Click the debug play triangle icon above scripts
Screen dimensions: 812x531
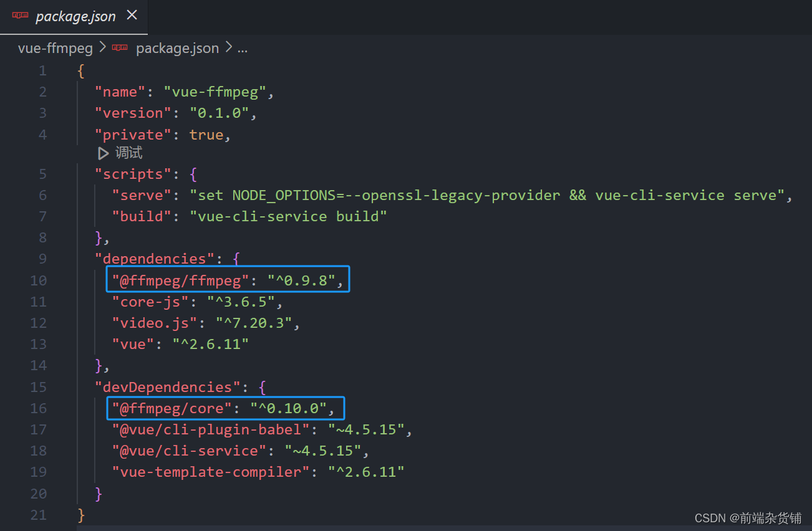coord(104,153)
